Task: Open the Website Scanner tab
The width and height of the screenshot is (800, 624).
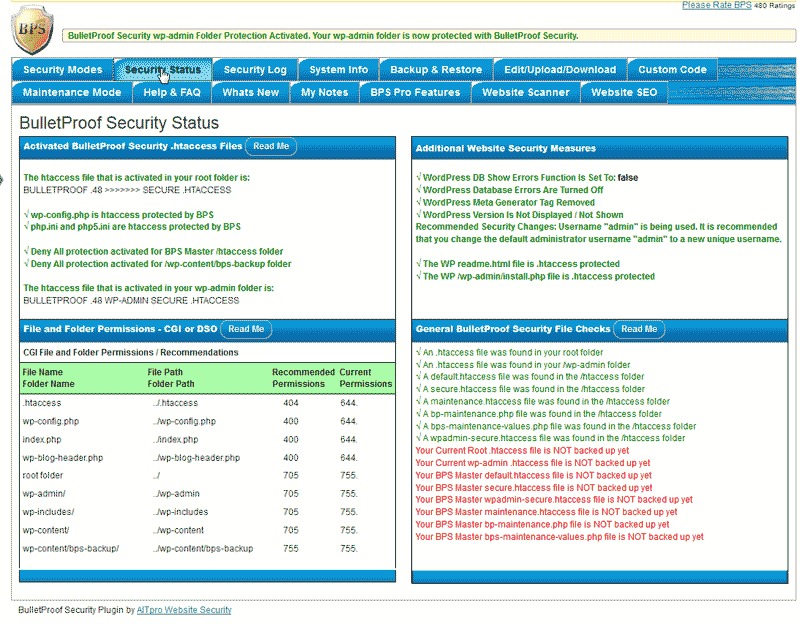Action: pyautogui.click(x=526, y=93)
